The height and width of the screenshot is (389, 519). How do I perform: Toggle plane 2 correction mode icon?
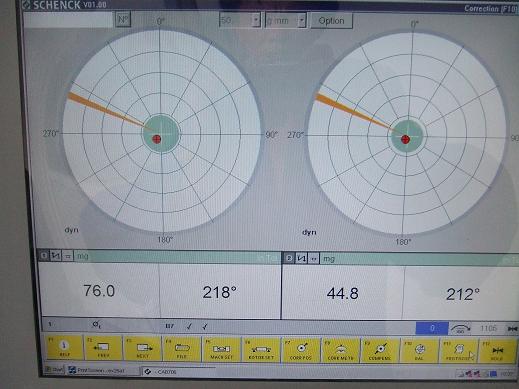pos(302,258)
